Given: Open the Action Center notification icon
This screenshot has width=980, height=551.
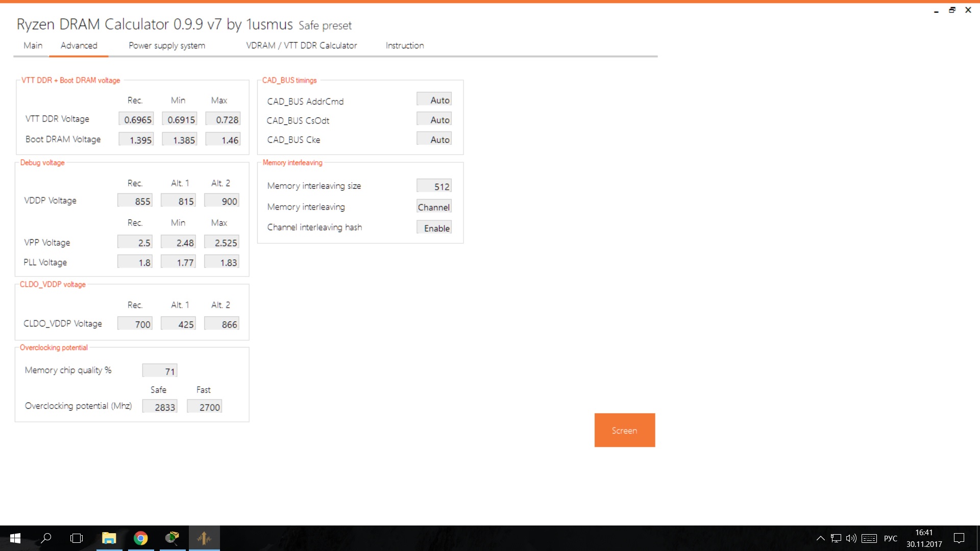Looking at the screenshot, I should (x=959, y=538).
